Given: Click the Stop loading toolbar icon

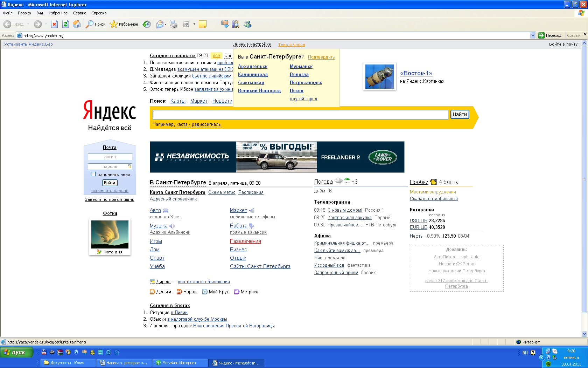Looking at the screenshot, I should 54,24.
